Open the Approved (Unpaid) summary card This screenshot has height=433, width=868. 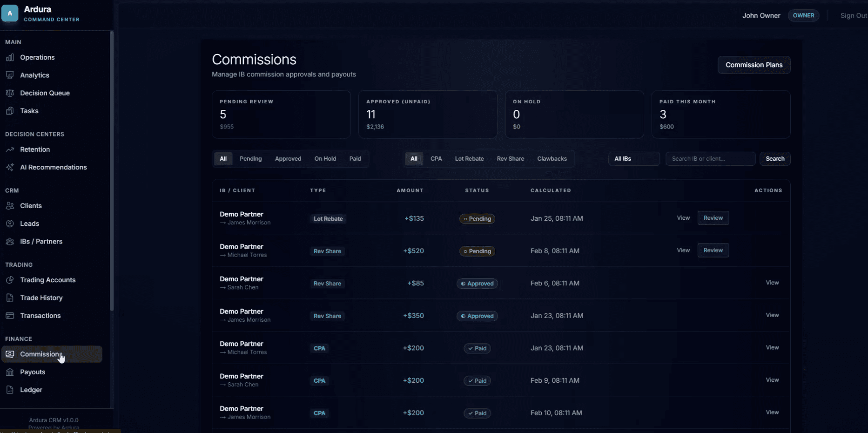click(428, 115)
